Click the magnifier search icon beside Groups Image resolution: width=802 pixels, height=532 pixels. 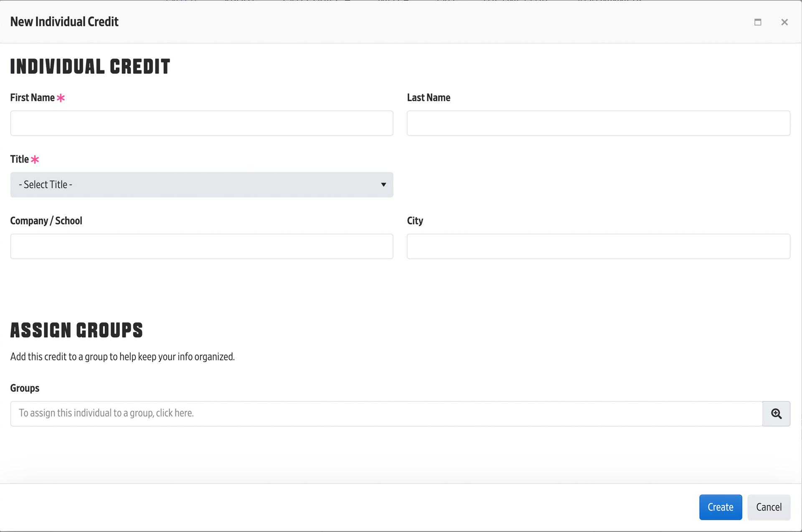click(x=776, y=413)
